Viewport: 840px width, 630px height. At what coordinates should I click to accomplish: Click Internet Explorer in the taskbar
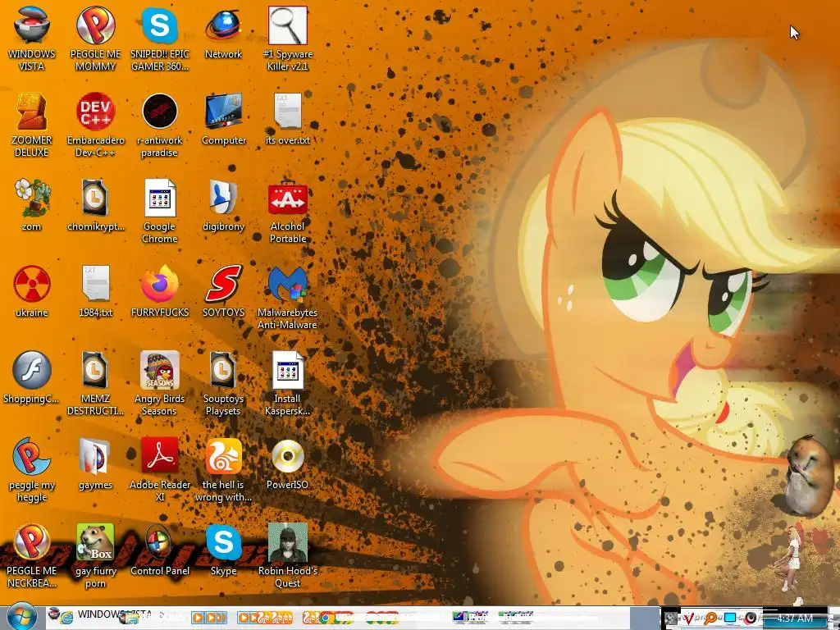[x=67, y=619]
